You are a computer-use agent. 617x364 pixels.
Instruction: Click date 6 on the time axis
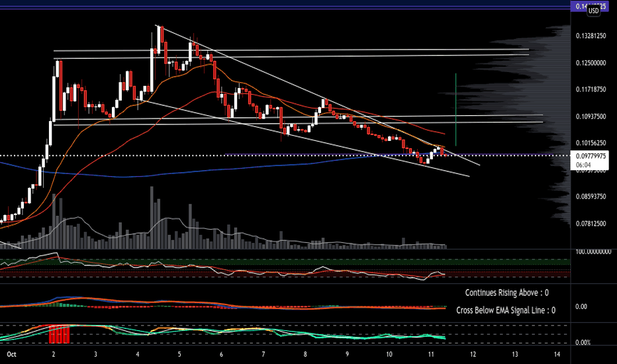click(221, 354)
